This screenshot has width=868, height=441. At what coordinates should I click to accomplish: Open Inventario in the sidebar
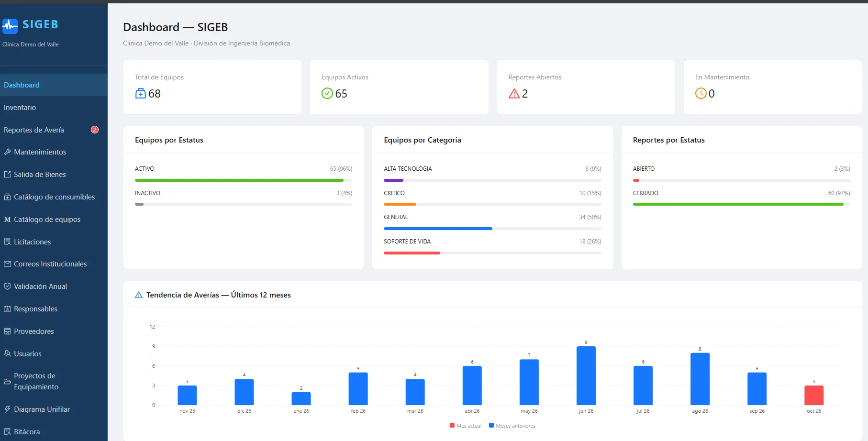tap(54, 108)
